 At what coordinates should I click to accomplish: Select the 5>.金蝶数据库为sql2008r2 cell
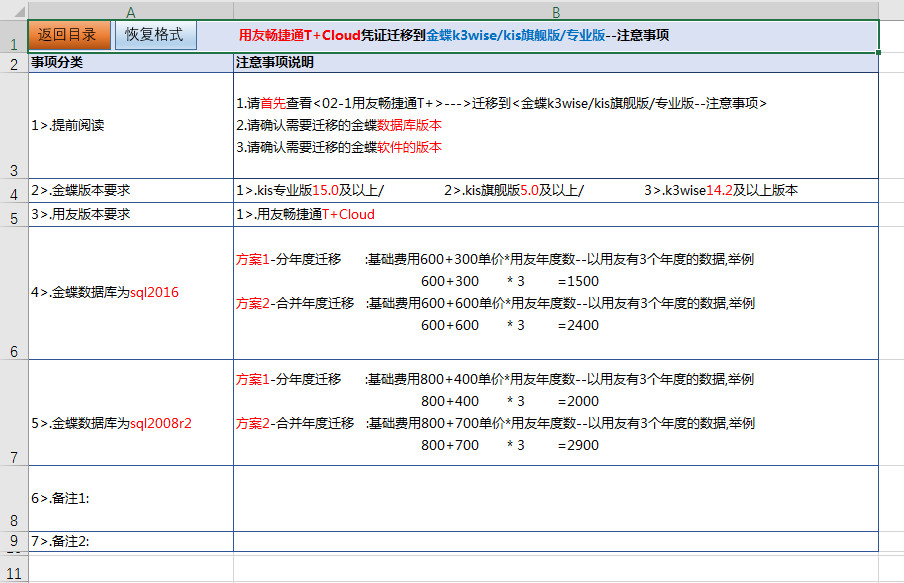(x=131, y=423)
